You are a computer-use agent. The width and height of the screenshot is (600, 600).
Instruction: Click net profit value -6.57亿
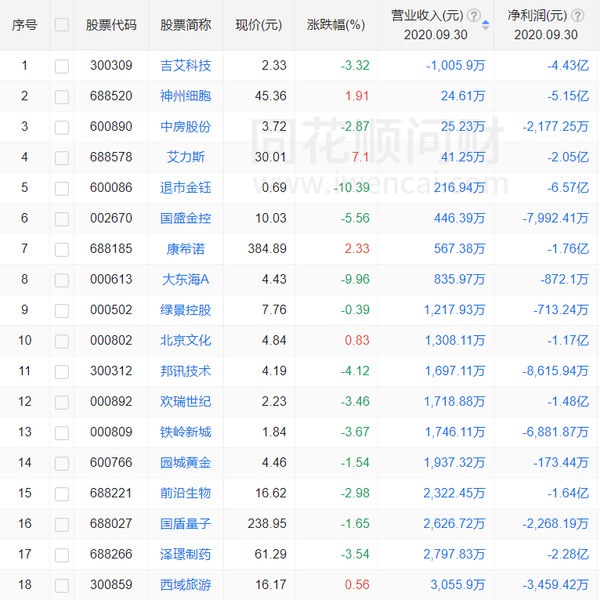[x=568, y=188]
